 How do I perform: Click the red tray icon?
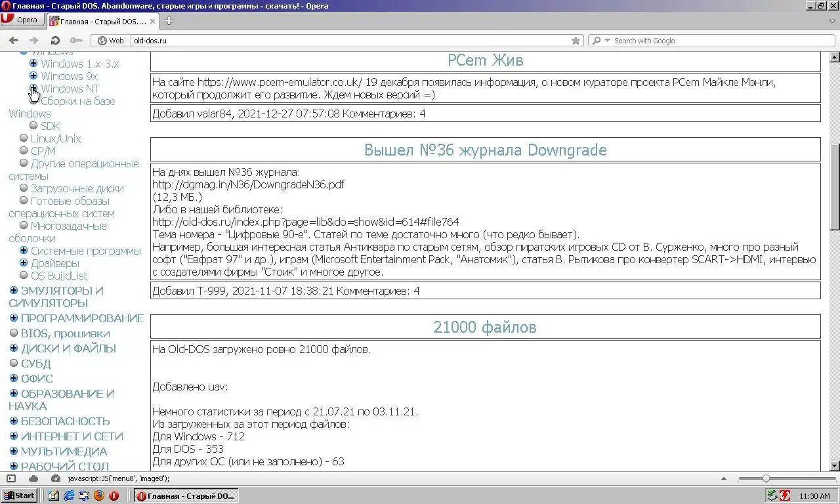pyautogui.click(x=784, y=495)
